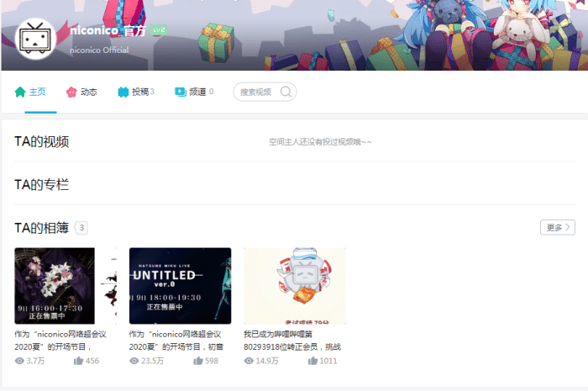Click the thumbs-up icon beside 1011
The width and height of the screenshot is (588, 391).
pos(312,361)
